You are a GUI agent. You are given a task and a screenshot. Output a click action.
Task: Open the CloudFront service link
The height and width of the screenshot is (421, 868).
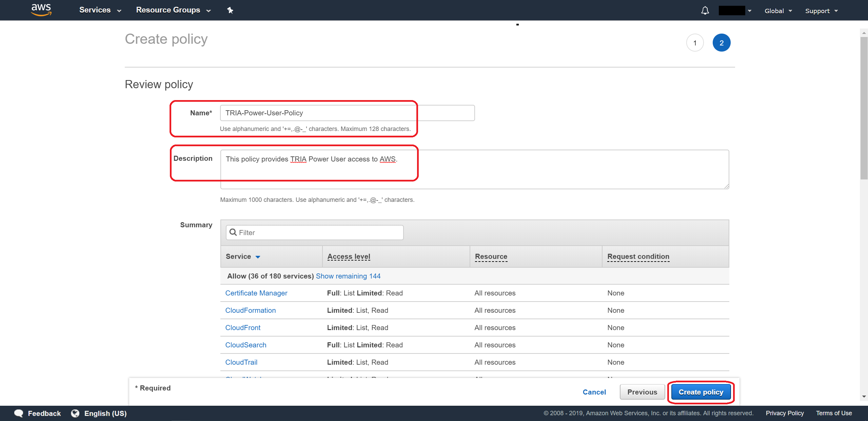tap(243, 328)
